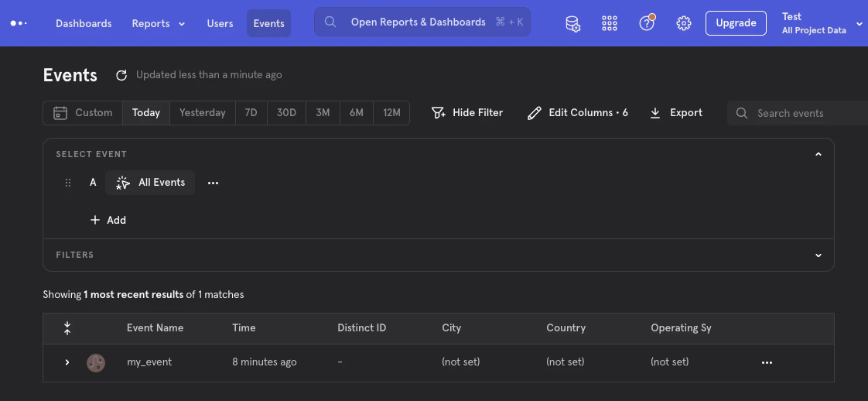Grab the drag handle beside event A

(x=68, y=183)
